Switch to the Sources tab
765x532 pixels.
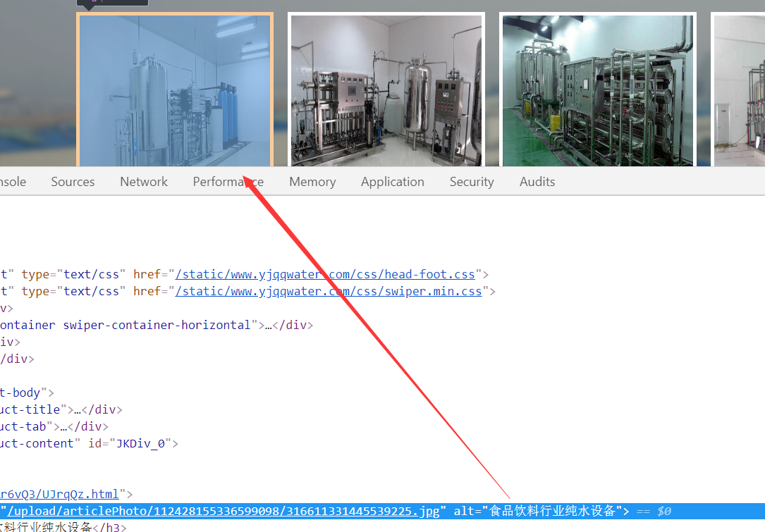pos(73,182)
